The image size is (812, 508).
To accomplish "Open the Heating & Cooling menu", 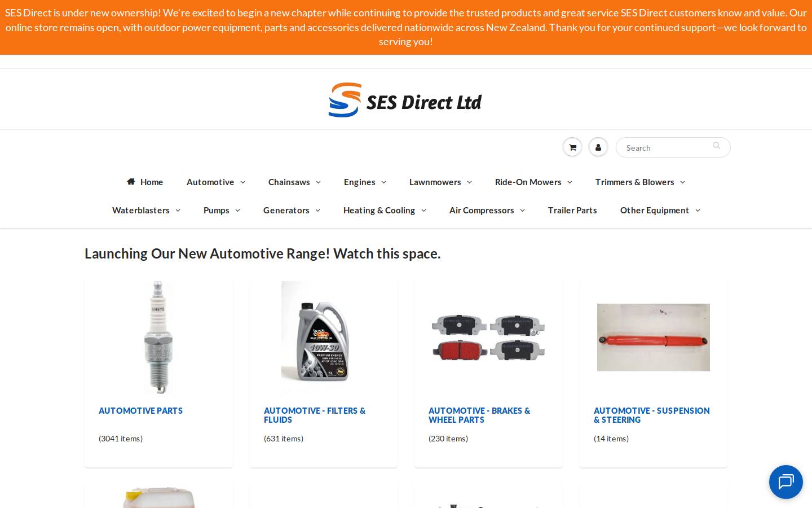I will [x=379, y=210].
